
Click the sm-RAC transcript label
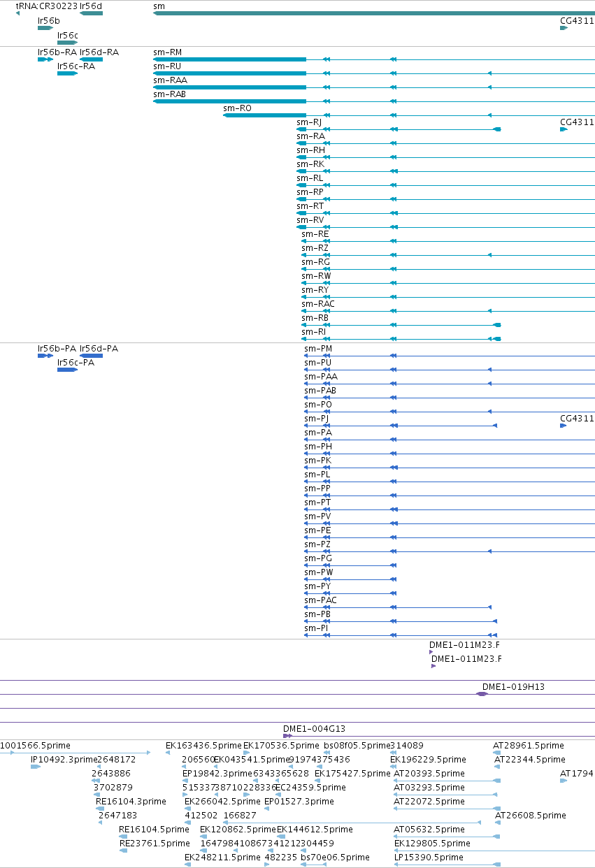318,303
